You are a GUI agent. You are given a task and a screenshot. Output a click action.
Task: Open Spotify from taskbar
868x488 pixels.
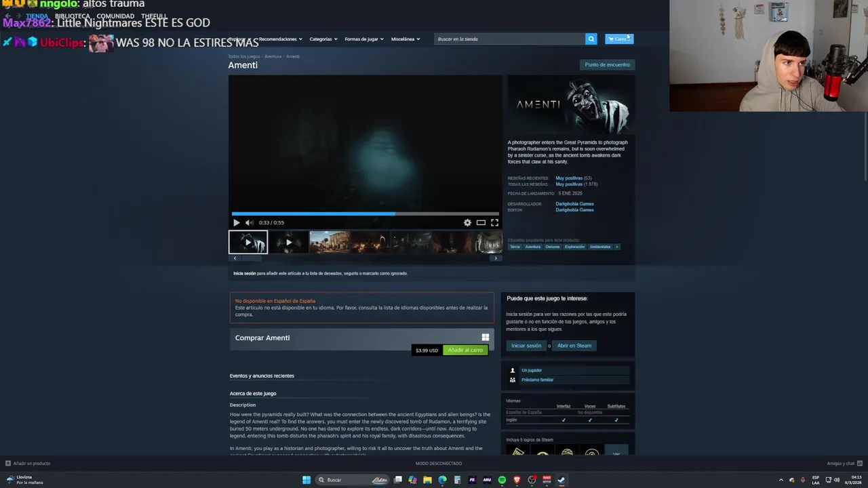click(x=502, y=480)
